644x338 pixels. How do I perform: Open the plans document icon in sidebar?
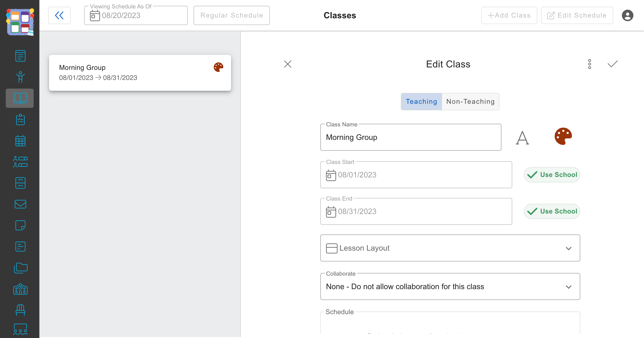(x=20, y=56)
